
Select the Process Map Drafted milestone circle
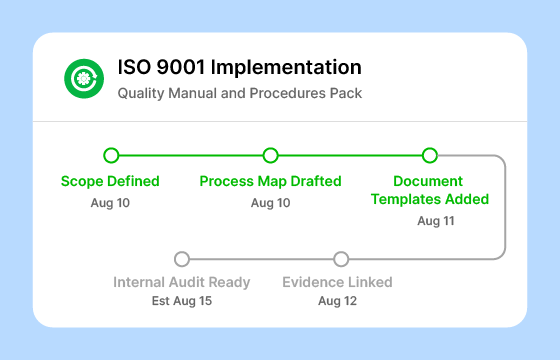point(270,156)
